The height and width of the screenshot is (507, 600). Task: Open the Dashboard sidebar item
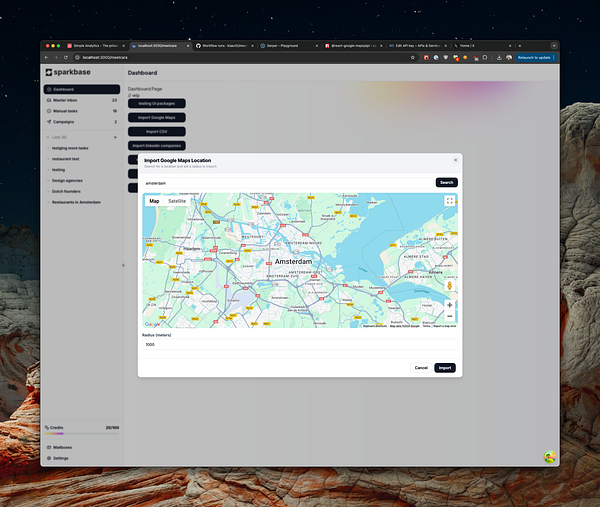(82, 89)
